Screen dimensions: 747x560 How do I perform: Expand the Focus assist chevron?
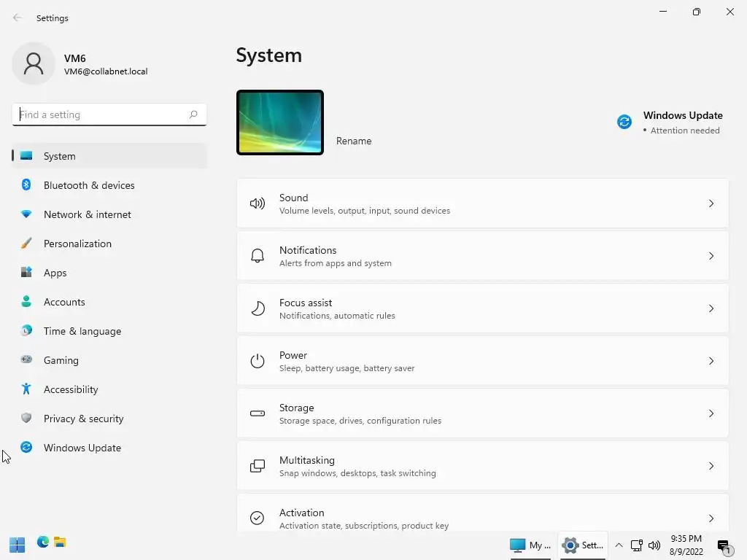pyautogui.click(x=711, y=308)
